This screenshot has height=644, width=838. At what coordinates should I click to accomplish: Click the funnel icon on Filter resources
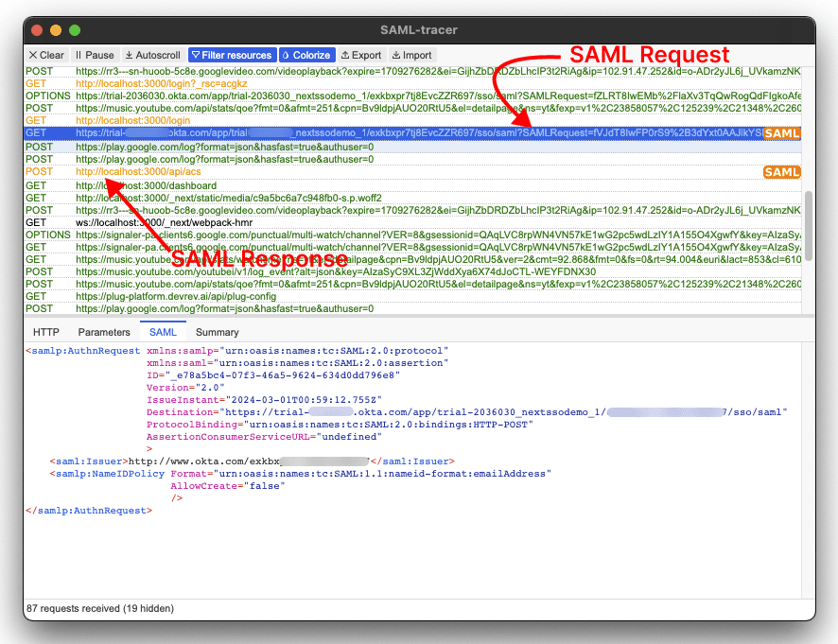[x=197, y=54]
